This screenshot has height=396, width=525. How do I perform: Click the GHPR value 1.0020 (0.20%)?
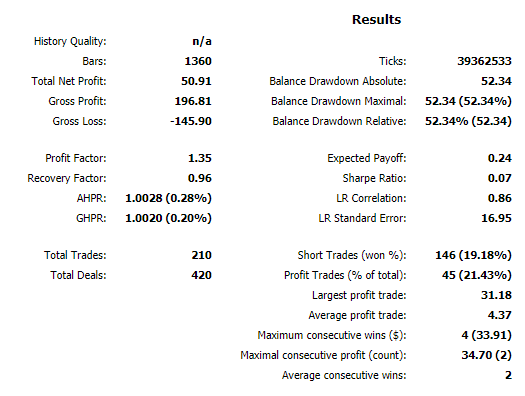coord(168,218)
